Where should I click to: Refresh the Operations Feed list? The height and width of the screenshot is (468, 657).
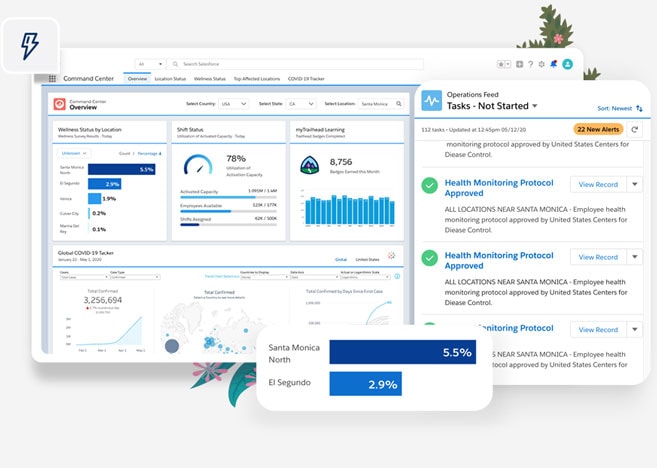point(634,129)
